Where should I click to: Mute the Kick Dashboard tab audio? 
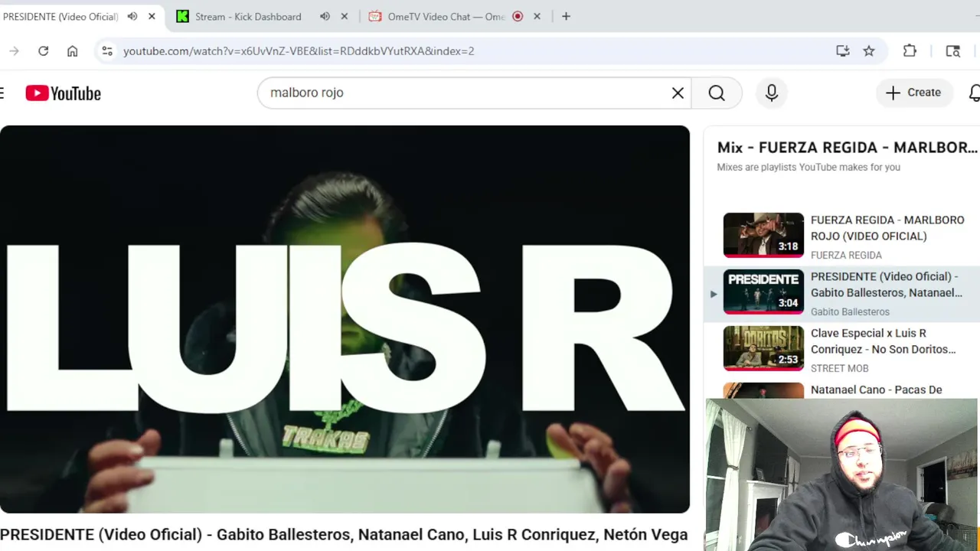pyautogui.click(x=325, y=16)
